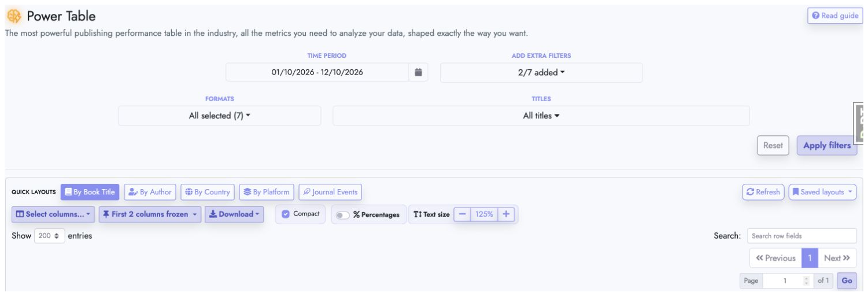Click the Reset button
Viewport: 868px width, 296px height.
click(773, 146)
